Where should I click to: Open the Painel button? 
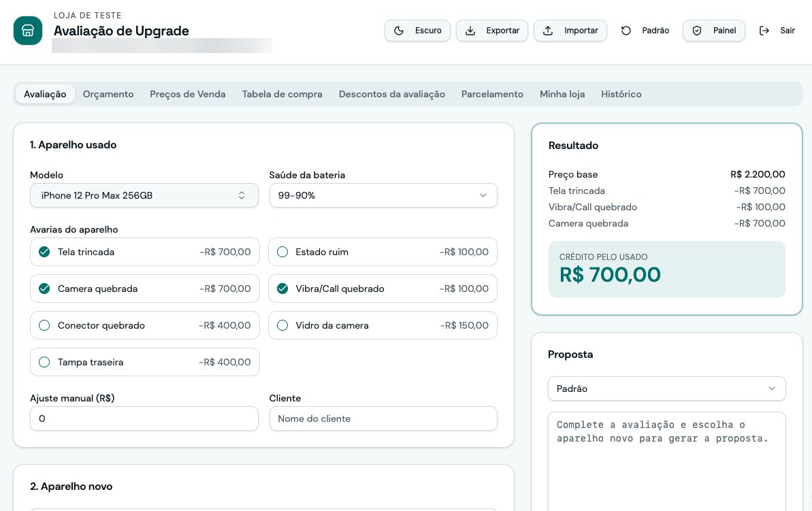coord(713,31)
